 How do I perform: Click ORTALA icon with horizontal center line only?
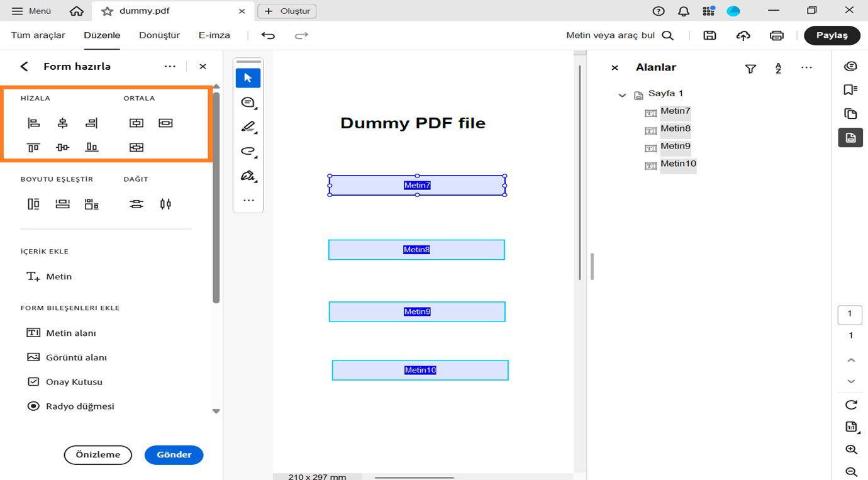(x=165, y=123)
